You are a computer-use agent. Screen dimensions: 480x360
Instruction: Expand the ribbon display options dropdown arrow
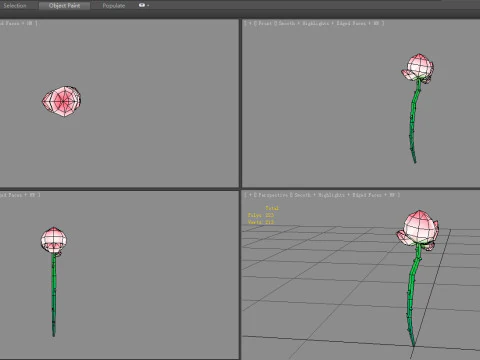(x=148, y=6)
